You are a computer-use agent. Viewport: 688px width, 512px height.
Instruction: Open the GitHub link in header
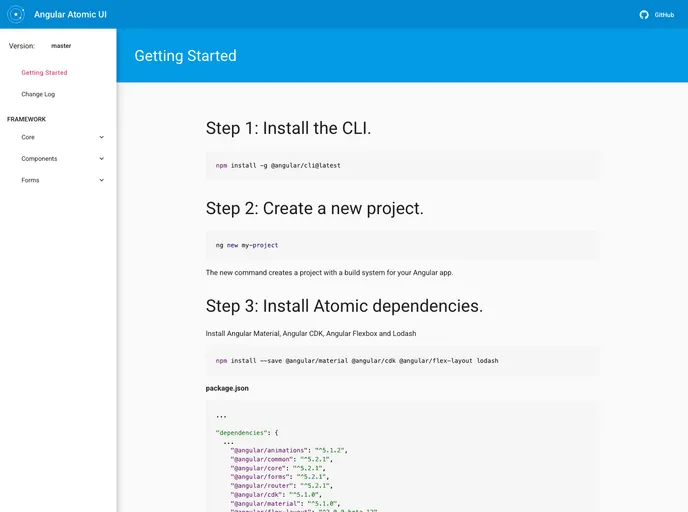(x=657, y=15)
